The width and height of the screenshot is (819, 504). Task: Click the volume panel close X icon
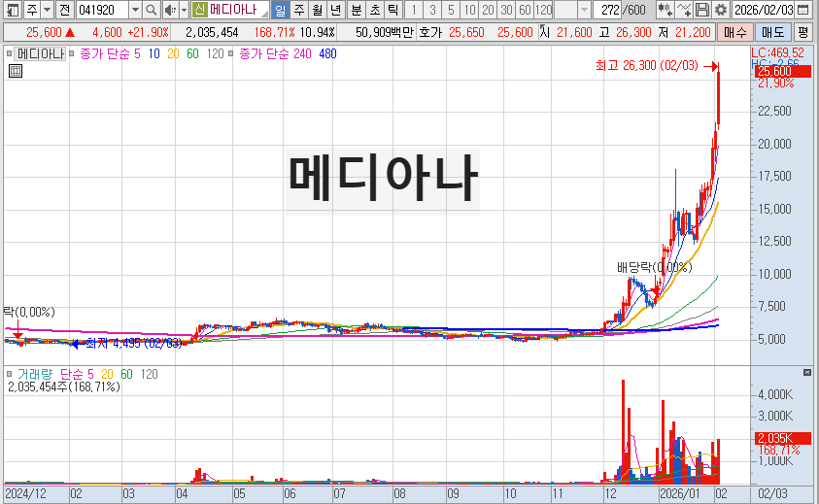coord(807,372)
